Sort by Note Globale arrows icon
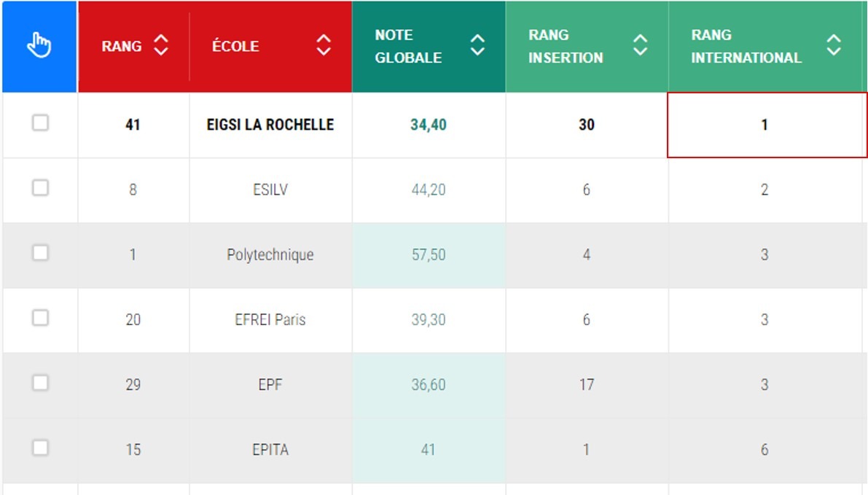Viewport: 868px width, 495px height. (477, 45)
